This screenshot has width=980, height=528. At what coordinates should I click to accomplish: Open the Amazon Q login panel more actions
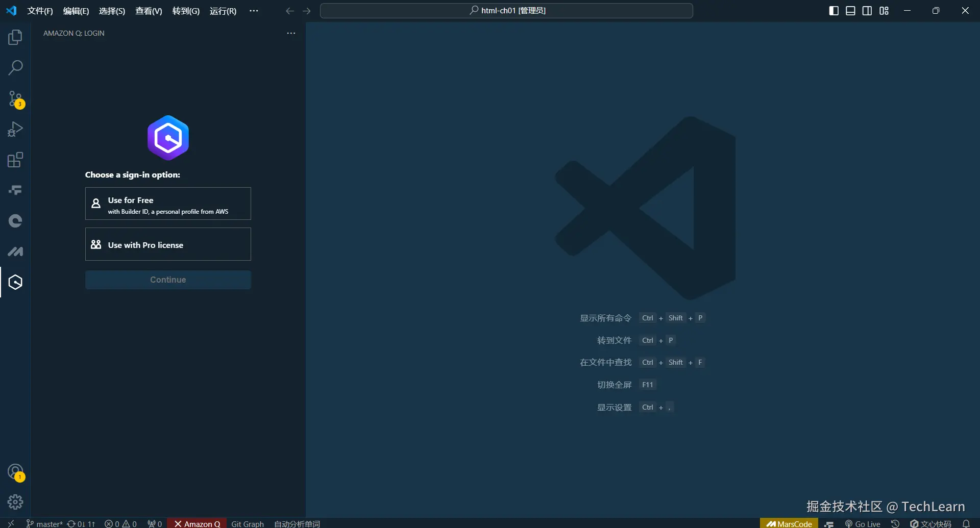pos(291,33)
